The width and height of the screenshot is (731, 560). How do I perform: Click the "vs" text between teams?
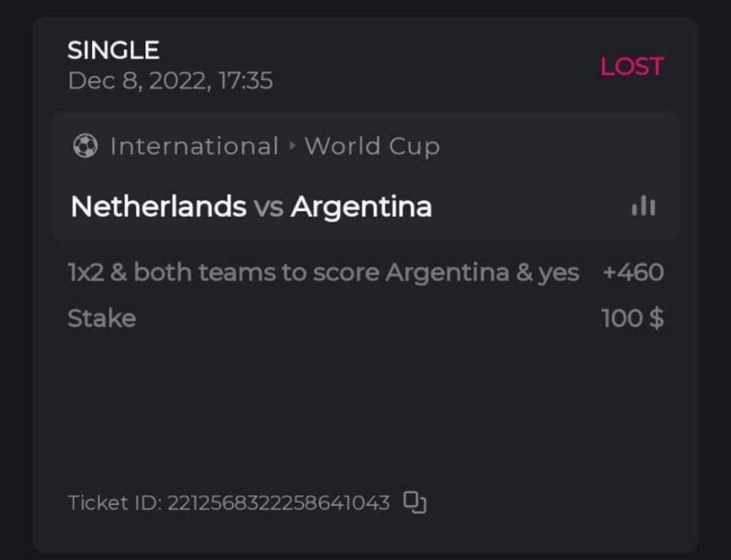point(268,208)
